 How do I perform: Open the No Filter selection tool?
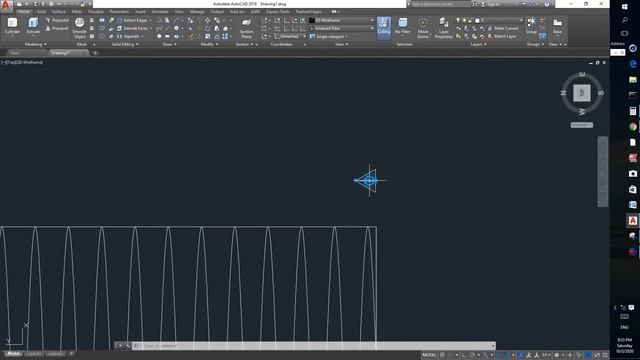pos(402,27)
